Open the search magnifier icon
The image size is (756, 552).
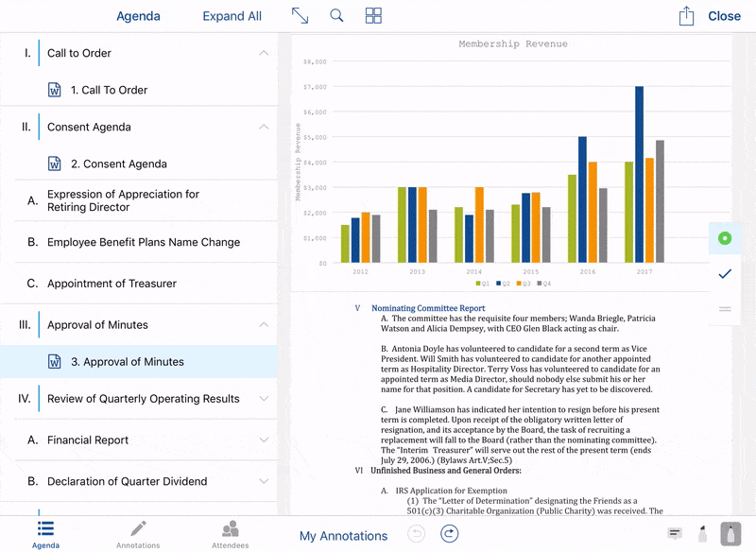point(336,16)
